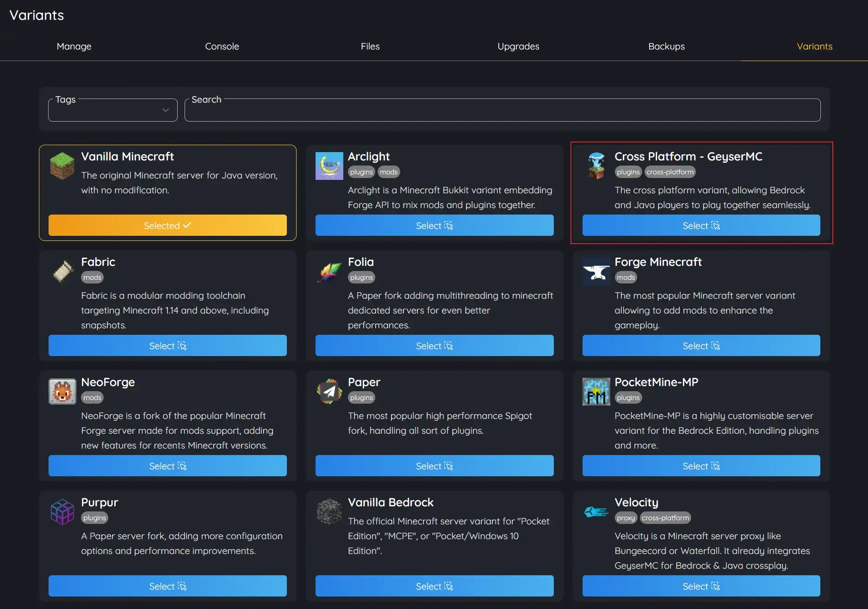
Task: Click the Arclight variant logo
Action: coord(329,166)
